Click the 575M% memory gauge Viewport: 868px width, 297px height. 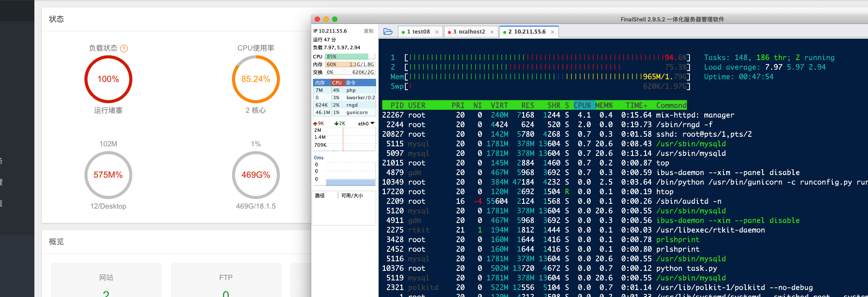pyautogui.click(x=108, y=175)
